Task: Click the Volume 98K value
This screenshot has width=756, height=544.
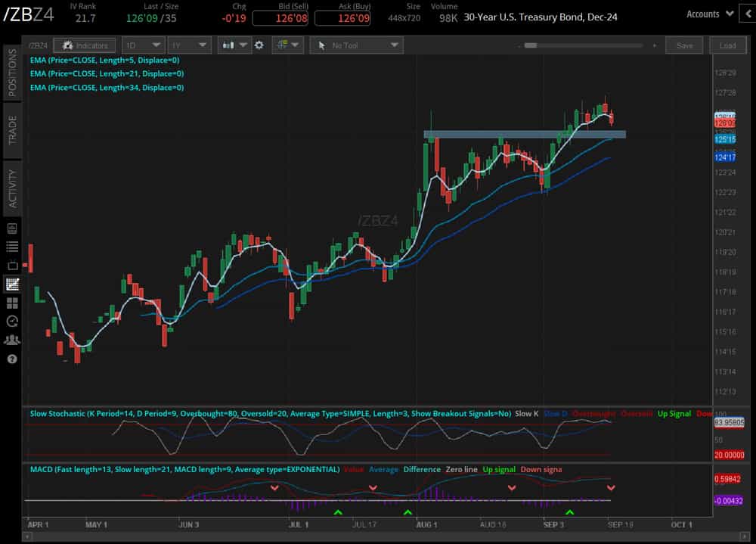Action: 448,18
